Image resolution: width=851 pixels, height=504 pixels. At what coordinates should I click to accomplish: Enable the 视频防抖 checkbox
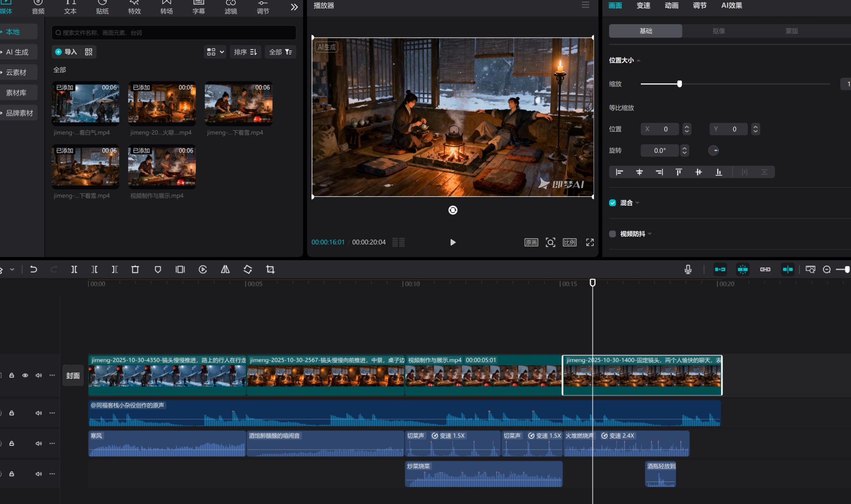tap(612, 234)
